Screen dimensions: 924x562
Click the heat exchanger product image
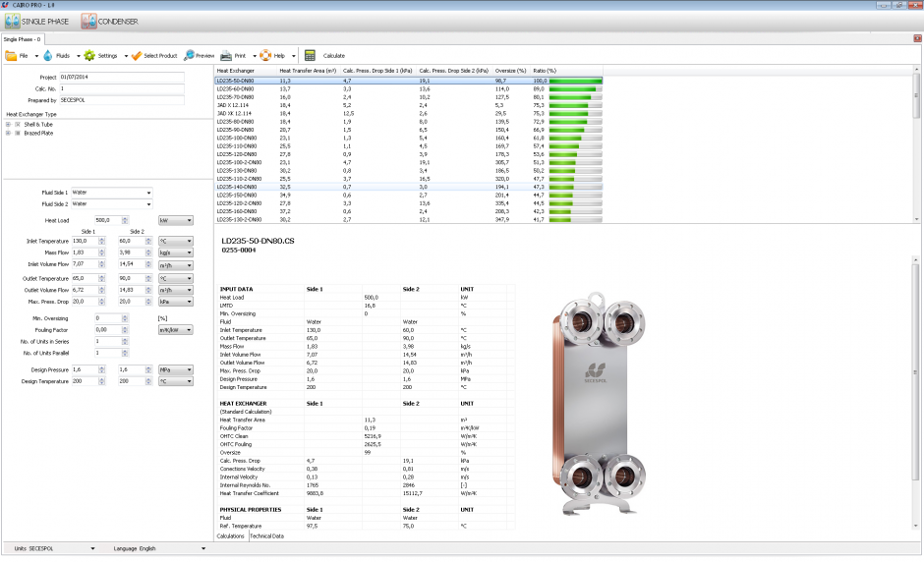pyautogui.click(x=599, y=404)
